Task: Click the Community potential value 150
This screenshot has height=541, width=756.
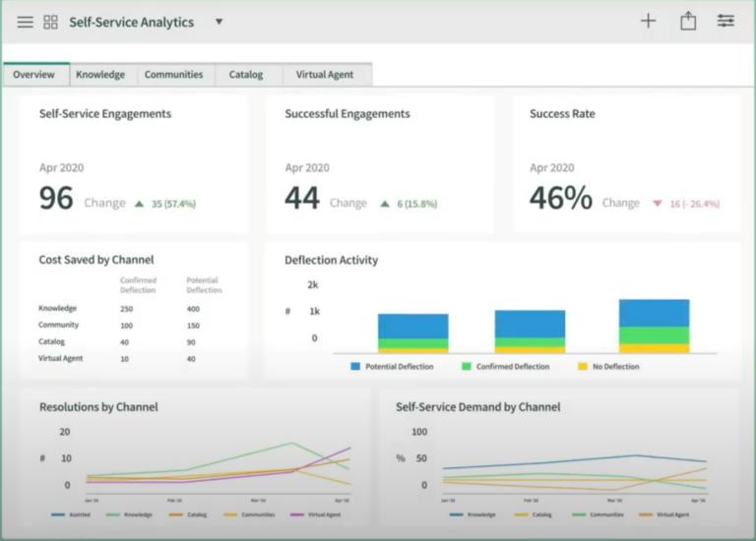Action: pos(193,326)
